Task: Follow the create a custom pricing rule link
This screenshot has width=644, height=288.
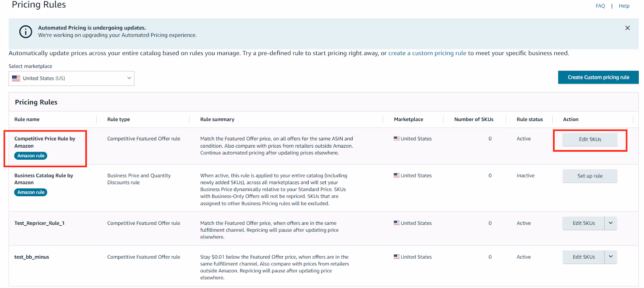Action: (427, 53)
